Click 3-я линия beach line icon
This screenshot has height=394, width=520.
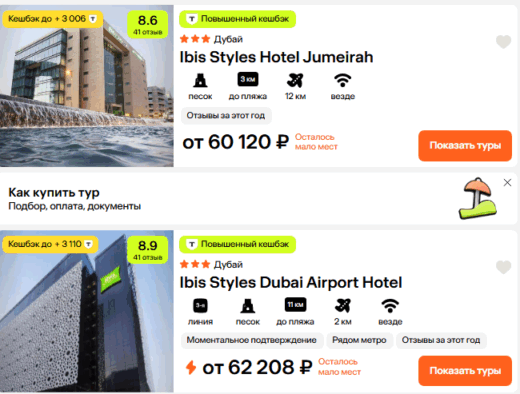click(x=200, y=305)
